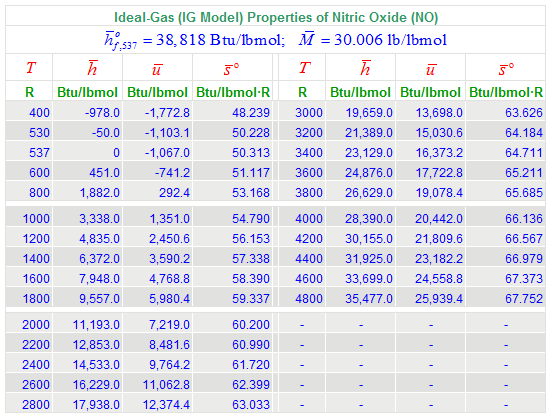Select the temperature cell 400 R
551x418 pixels.
point(39,113)
